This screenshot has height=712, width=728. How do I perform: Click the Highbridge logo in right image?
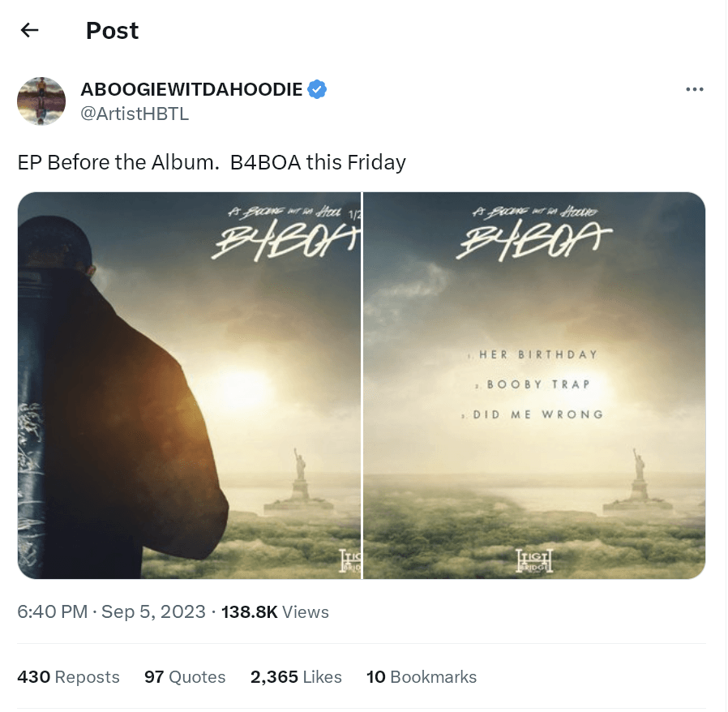[534, 561]
